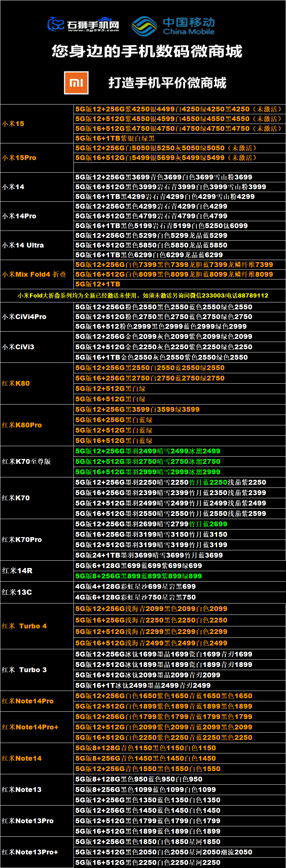This screenshot has width=286, height=868.
Task: Open the www.3g595.com website address
Action: coord(93,31)
